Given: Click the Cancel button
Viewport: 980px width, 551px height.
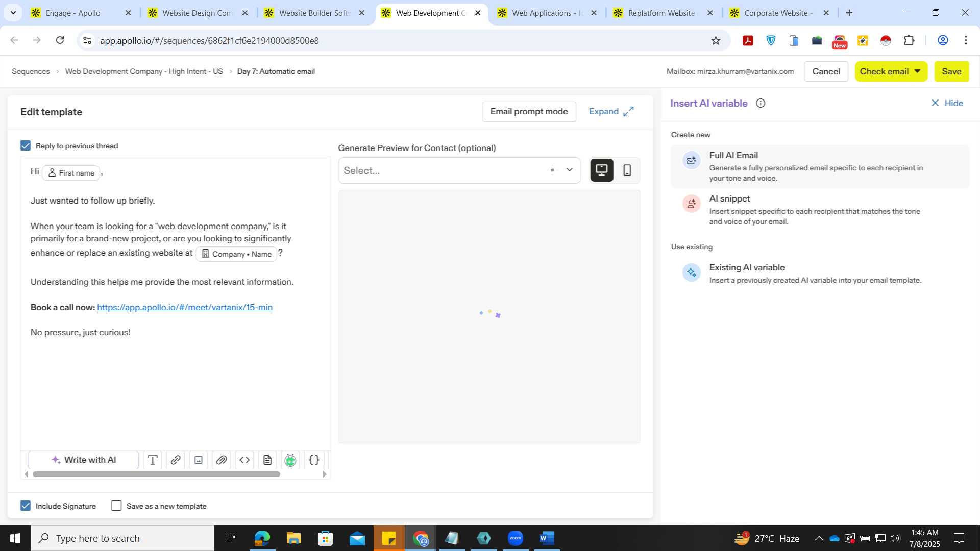Looking at the screenshot, I should click(x=826, y=71).
